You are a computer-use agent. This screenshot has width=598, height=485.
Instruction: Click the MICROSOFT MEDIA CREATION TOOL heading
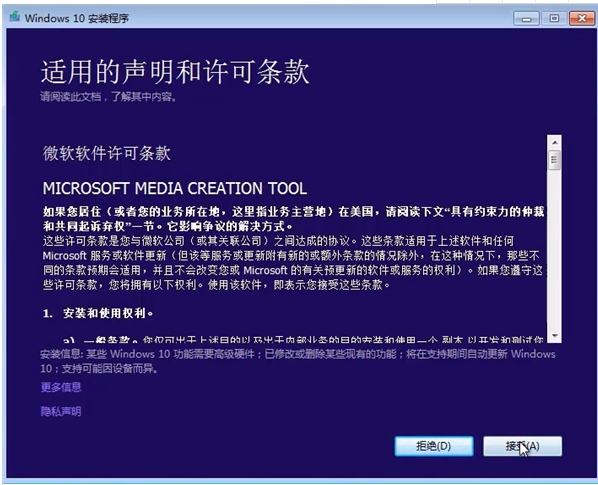click(175, 188)
